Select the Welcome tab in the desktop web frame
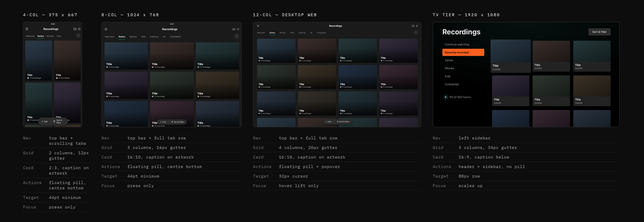644x222 pixels. (x=261, y=33)
